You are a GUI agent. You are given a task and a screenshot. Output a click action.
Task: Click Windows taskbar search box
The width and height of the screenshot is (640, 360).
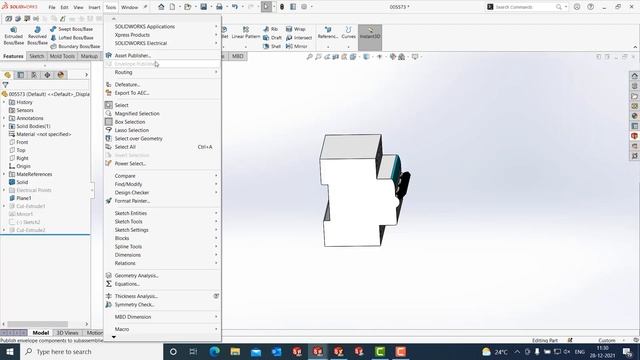point(91,351)
